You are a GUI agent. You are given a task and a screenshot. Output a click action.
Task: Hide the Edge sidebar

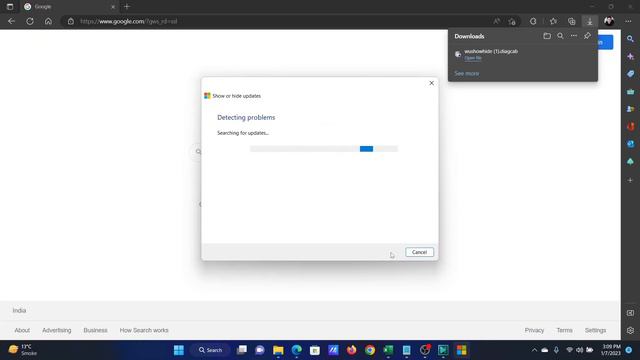pyautogui.click(x=631, y=313)
